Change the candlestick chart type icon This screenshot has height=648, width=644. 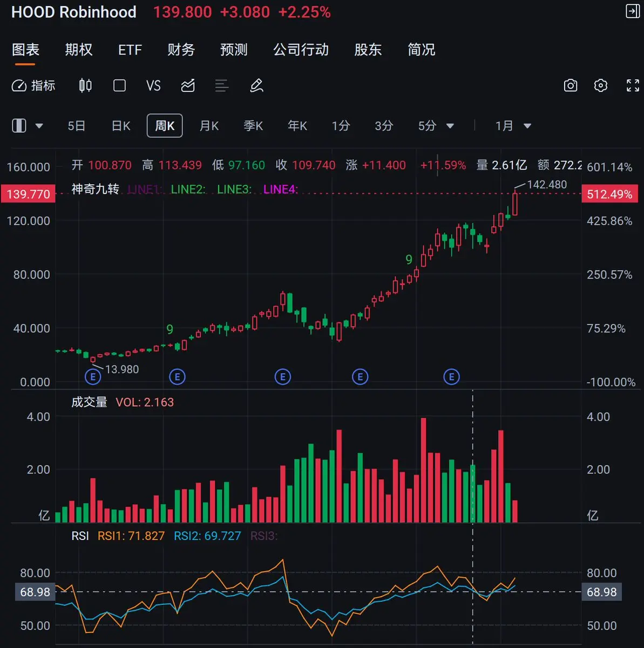[x=85, y=85]
